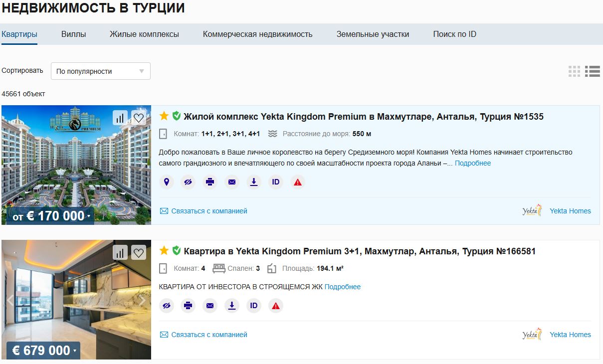Click Подробнее after 'КВАРТИРА ОТ ИНВЕСТОРА'
Image resolution: width=603 pixels, height=364 pixels.
click(343, 287)
